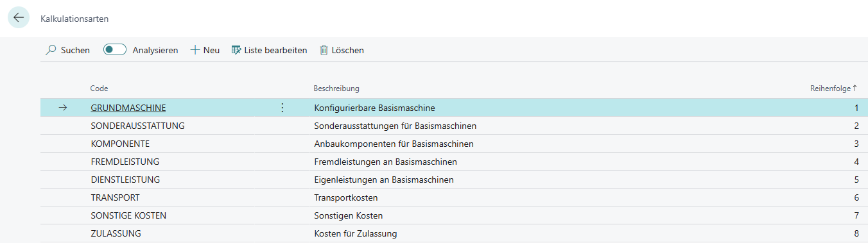The image size is (868, 243).
Task: Sort by the Reihenfolge column header
Action: tap(833, 88)
